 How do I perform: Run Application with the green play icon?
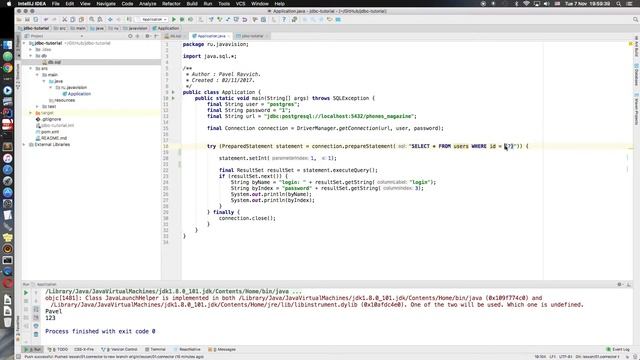(174, 20)
